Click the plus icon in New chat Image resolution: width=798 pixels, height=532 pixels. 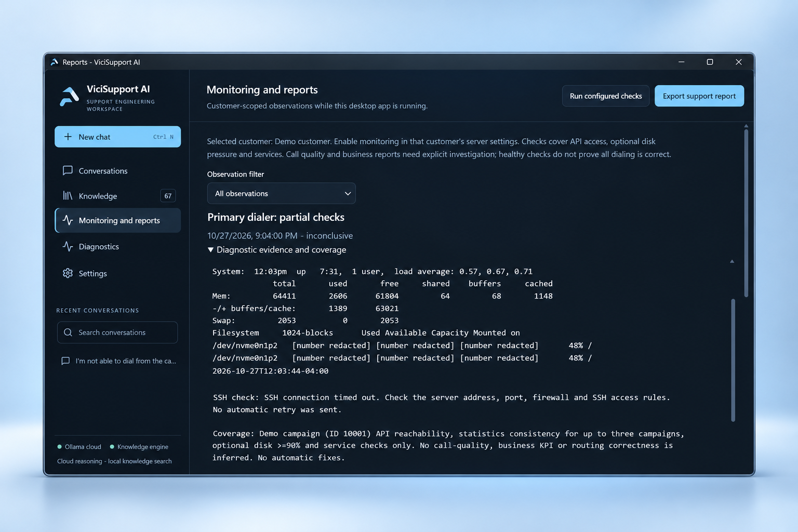(x=68, y=137)
